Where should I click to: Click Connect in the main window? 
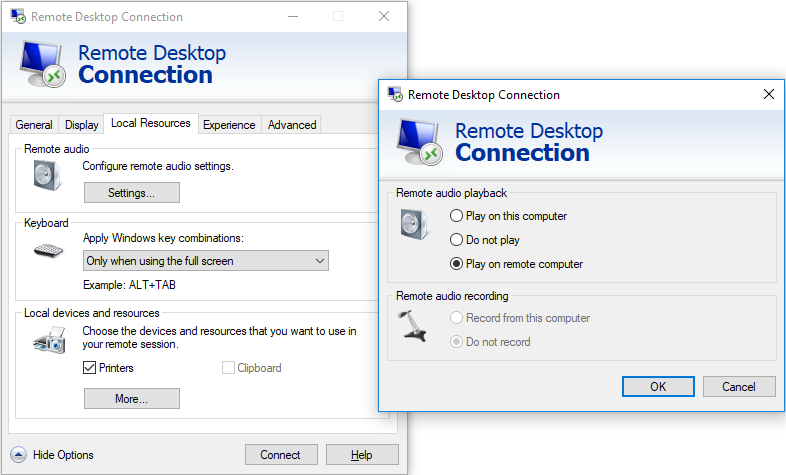281,454
